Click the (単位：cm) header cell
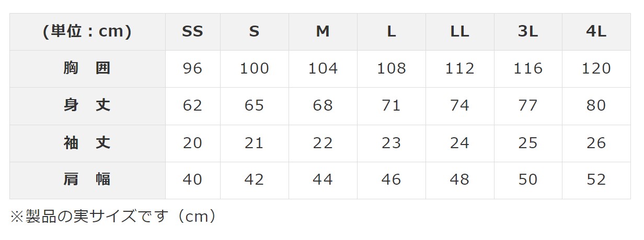Viewport: 644px width, 240px height. (x=87, y=32)
